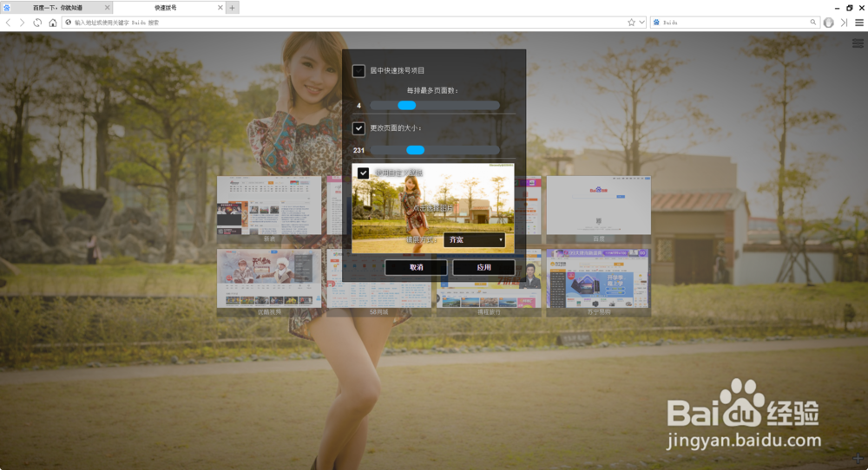The image size is (868, 470).
Task: Open the browser hamburger menu
Action: click(x=859, y=23)
